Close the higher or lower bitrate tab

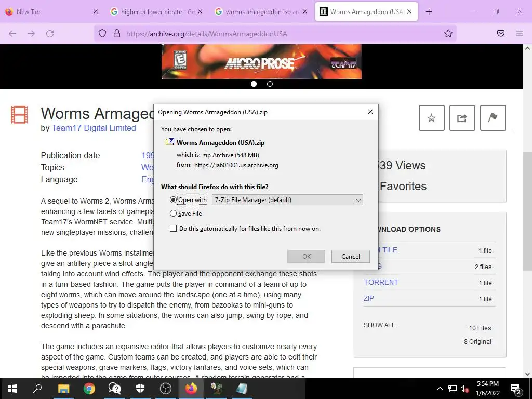click(200, 11)
